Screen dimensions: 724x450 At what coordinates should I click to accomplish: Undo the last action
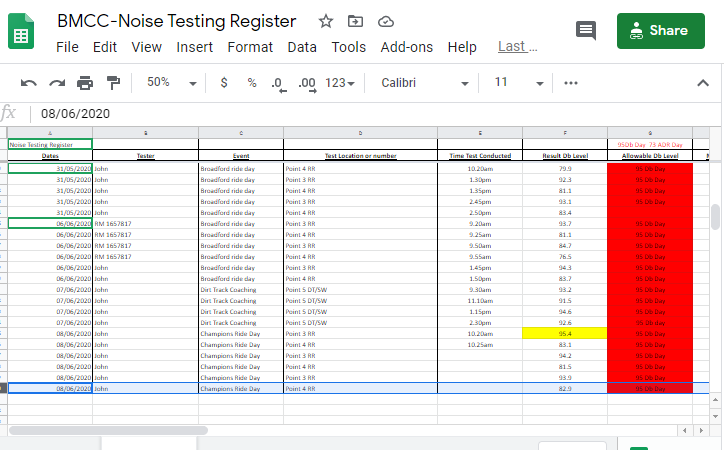[29, 83]
